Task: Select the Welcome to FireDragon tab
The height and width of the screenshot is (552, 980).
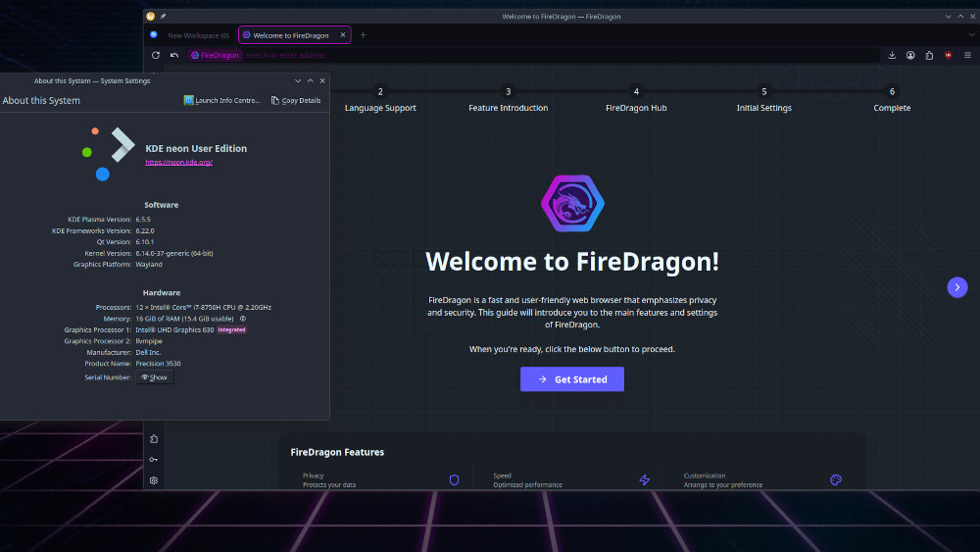Action: (294, 35)
